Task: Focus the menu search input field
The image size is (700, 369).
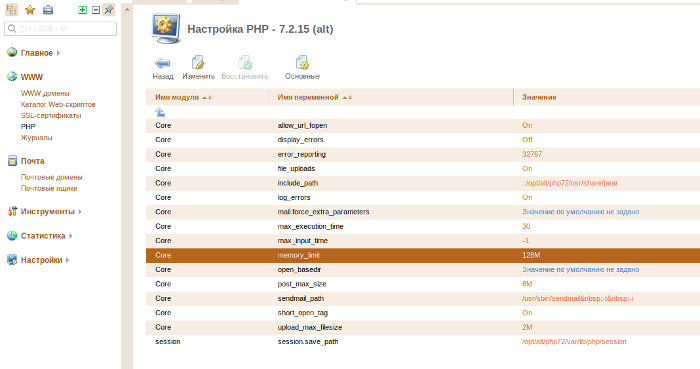Action: click(x=60, y=29)
